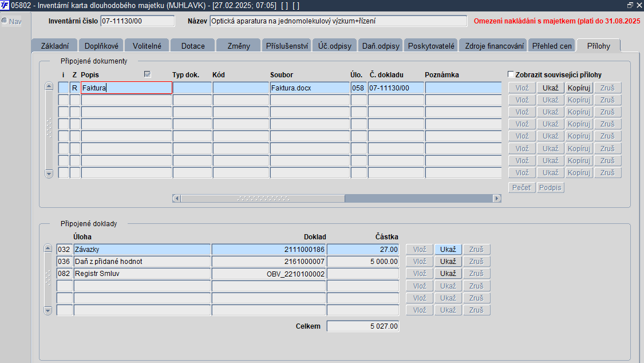Select the Nav radio button
644x363 pixels.
pyautogui.click(x=5, y=21)
